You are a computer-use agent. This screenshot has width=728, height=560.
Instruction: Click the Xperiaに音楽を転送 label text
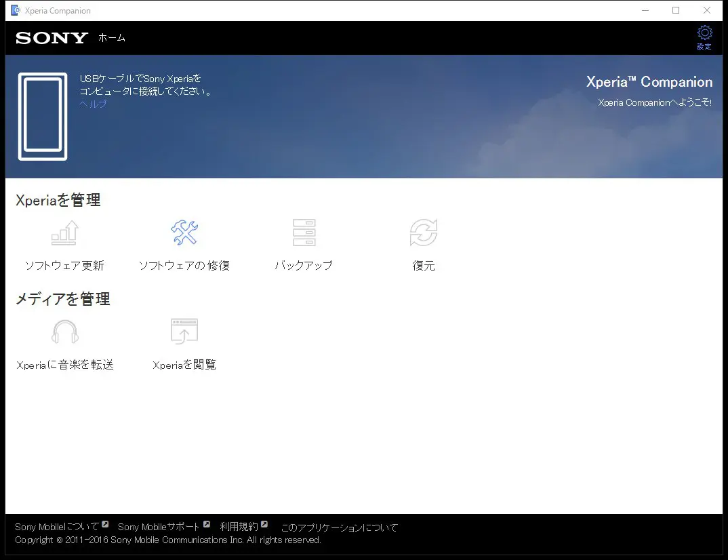[65, 365]
